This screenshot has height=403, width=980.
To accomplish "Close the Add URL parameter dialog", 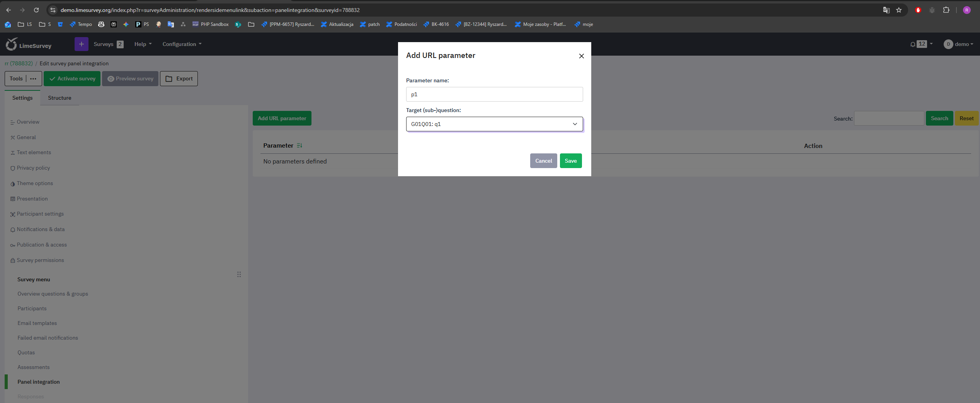I will tap(581, 56).
